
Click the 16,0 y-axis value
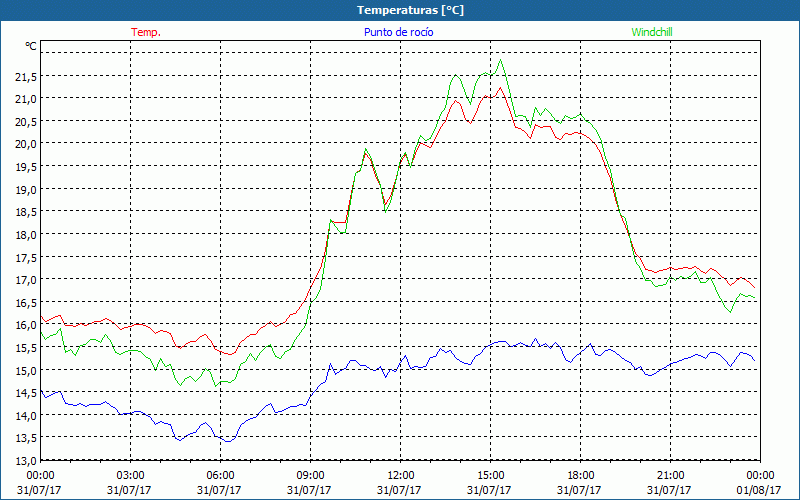[26, 325]
